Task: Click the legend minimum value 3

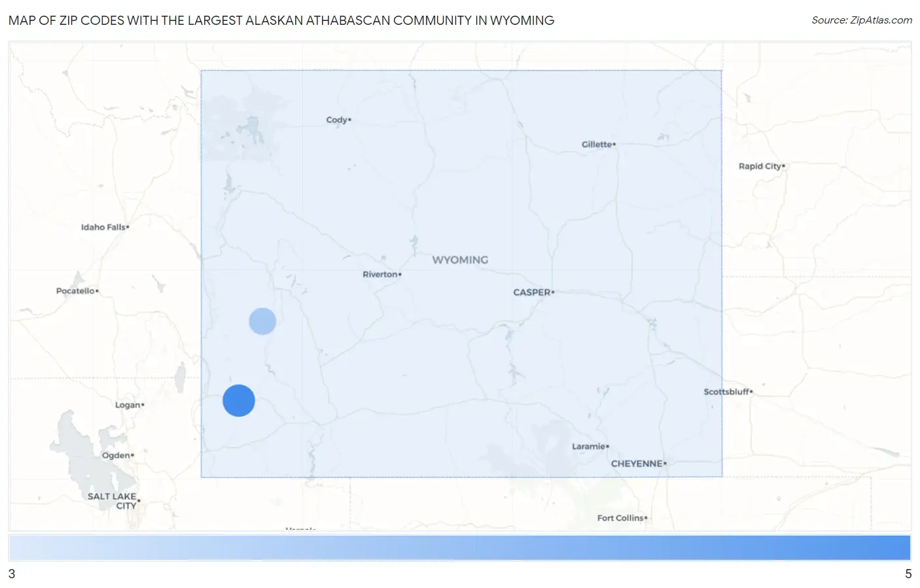Action: 12,574
